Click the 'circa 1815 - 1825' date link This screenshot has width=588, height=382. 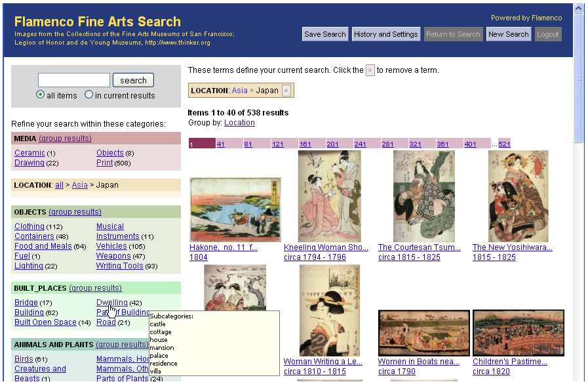pos(409,257)
